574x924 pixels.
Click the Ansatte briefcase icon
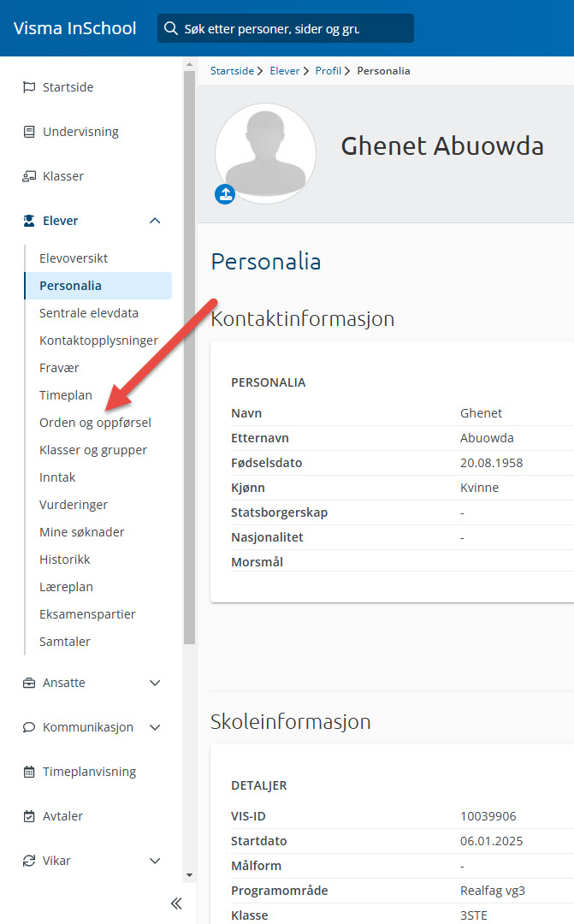pyautogui.click(x=29, y=683)
